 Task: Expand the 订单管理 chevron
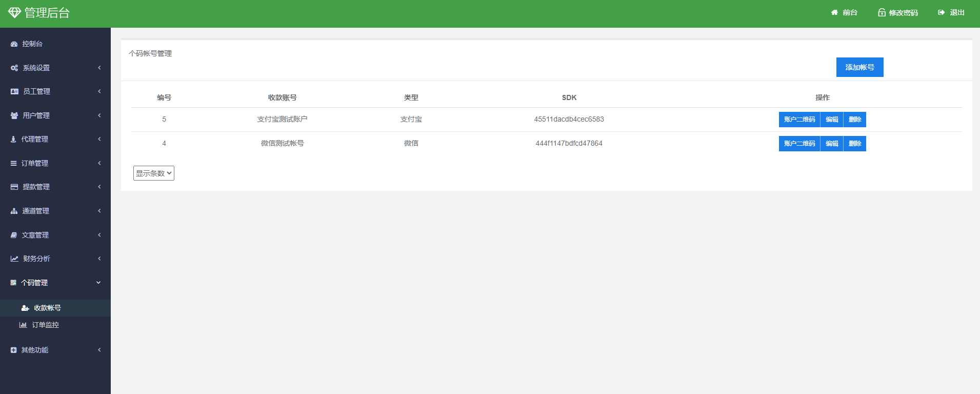[99, 163]
